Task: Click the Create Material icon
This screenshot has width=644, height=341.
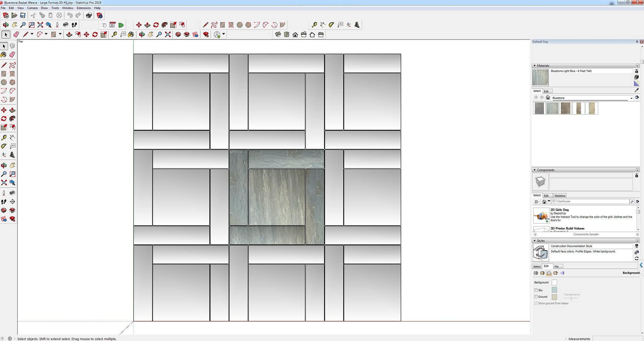Action: (636, 77)
